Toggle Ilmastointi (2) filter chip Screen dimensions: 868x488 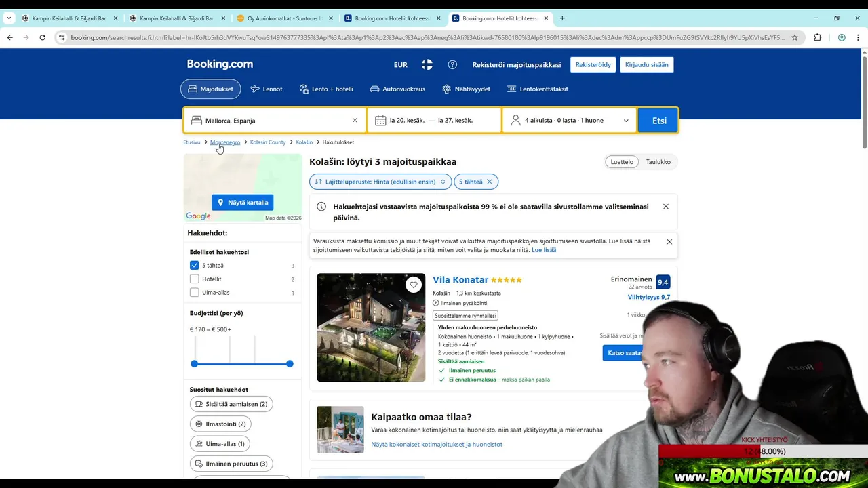point(220,424)
